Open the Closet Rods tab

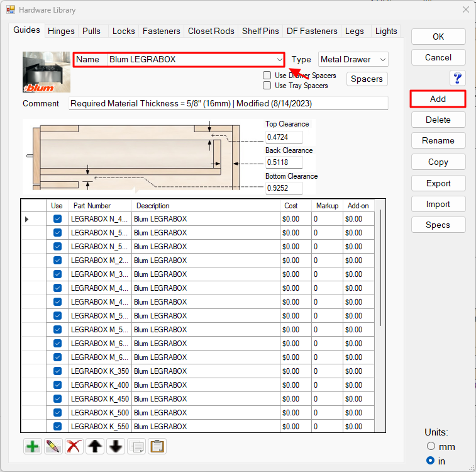click(211, 31)
